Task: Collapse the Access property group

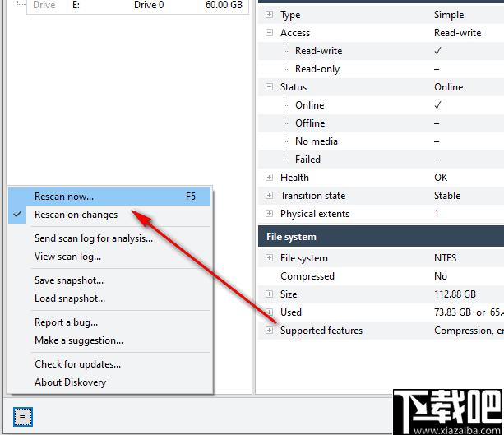Action: 270,32
